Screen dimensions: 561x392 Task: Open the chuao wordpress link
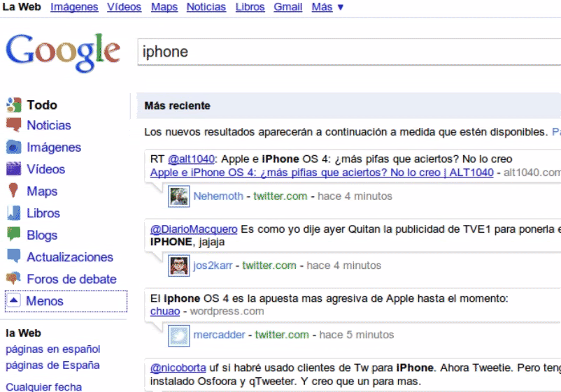click(x=165, y=311)
